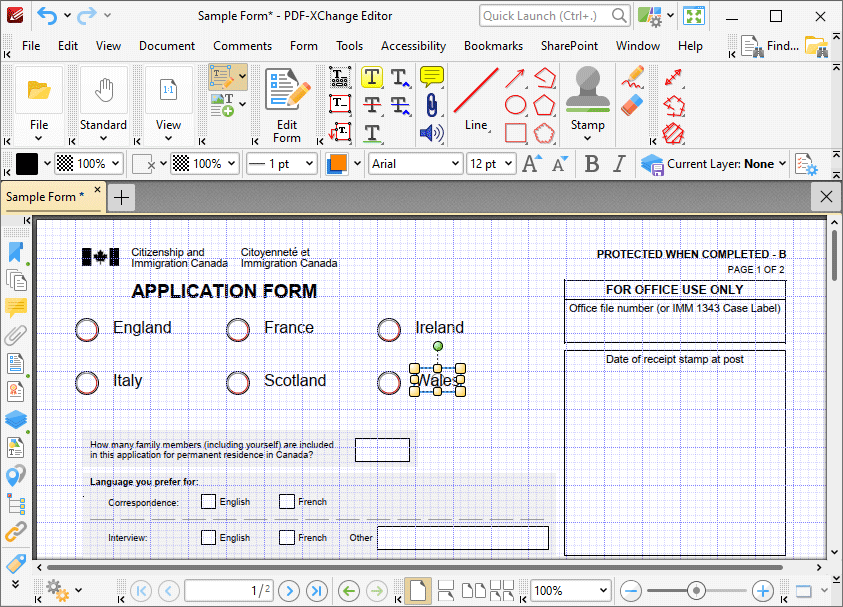This screenshot has height=607, width=843.
Task: Select the Callout tool
Action: coord(340,133)
